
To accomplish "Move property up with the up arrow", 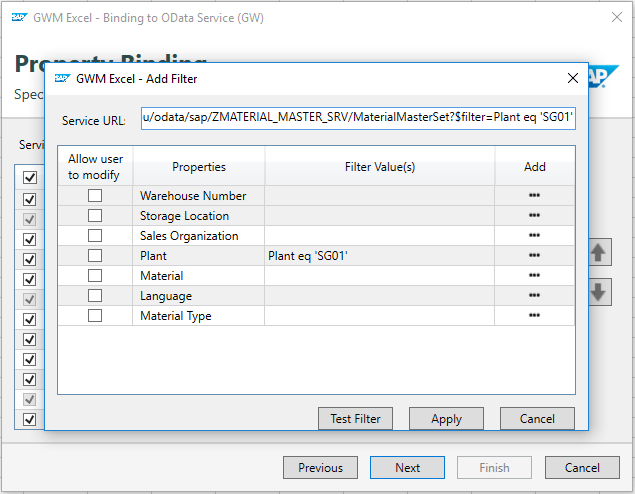I will click(x=599, y=252).
